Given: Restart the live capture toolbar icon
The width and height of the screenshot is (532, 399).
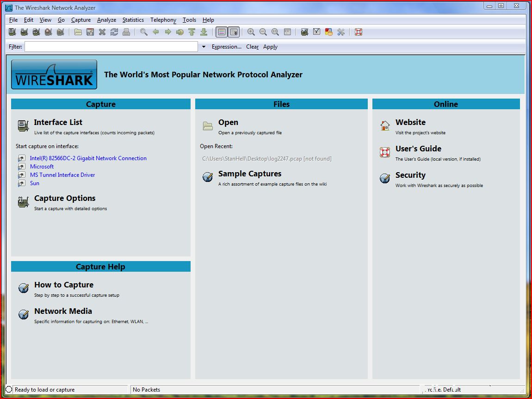Looking at the screenshot, I should pyautogui.click(x=61, y=32).
